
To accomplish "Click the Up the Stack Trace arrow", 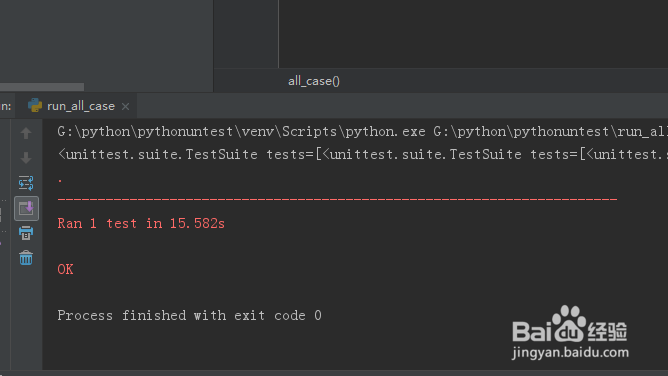I will point(26,133).
